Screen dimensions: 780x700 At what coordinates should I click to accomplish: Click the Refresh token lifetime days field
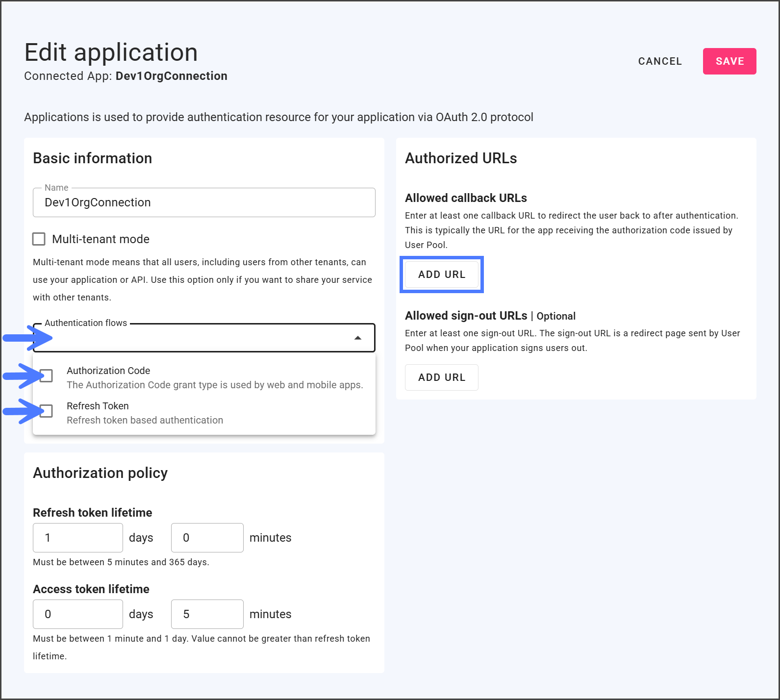(77, 538)
